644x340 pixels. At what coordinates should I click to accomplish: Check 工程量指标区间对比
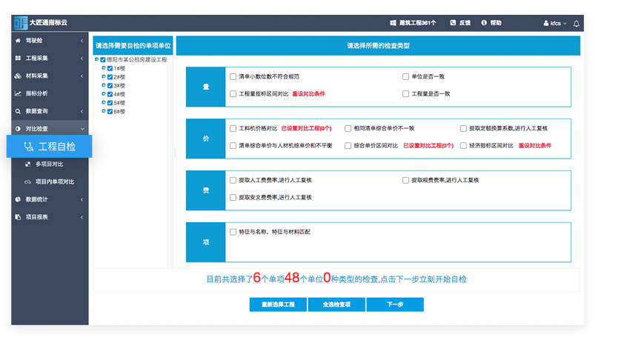[x=233, y=94]
